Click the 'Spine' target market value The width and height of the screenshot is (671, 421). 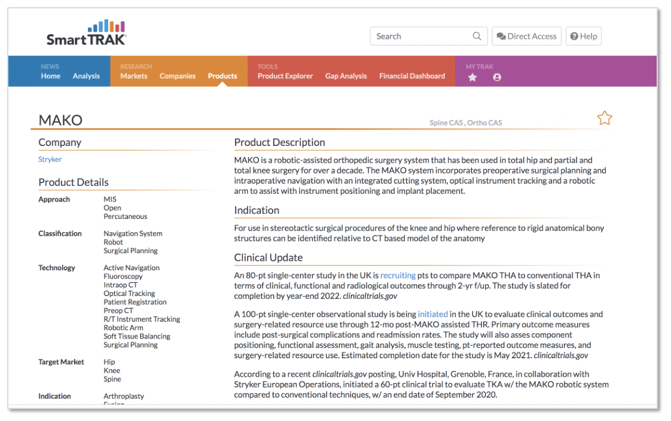112,379
